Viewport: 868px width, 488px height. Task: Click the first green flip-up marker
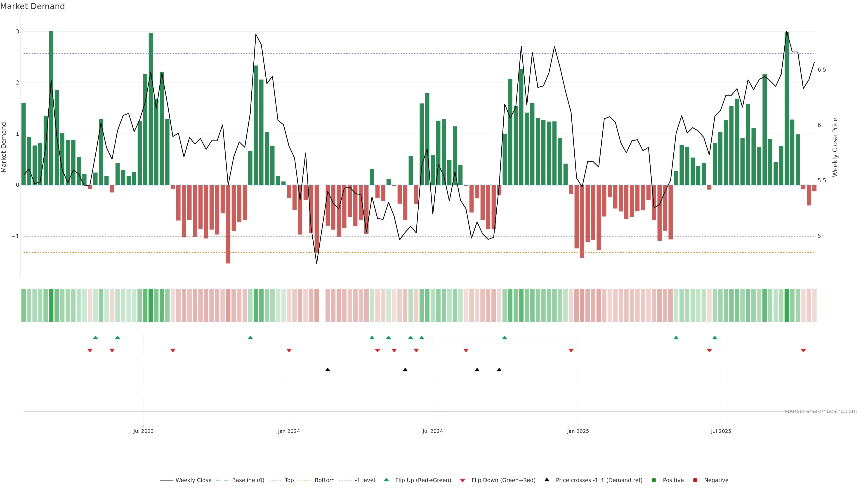point(95,338)
